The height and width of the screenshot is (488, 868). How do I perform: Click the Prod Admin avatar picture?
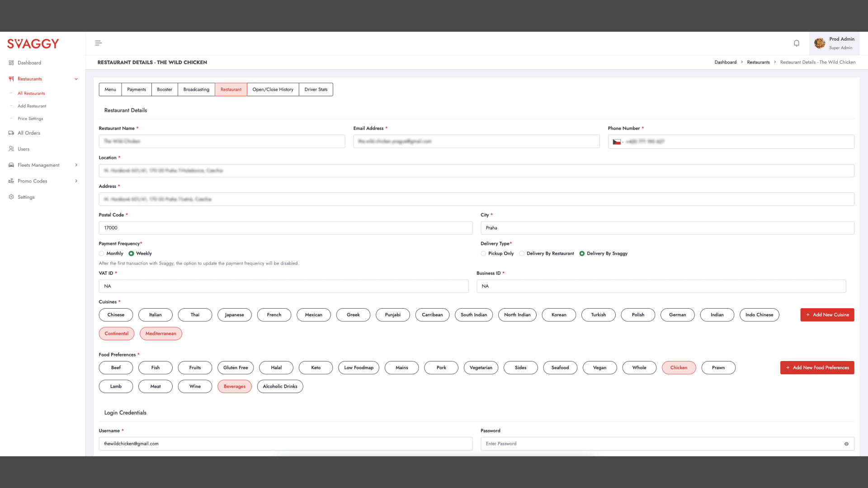(820, 43)
